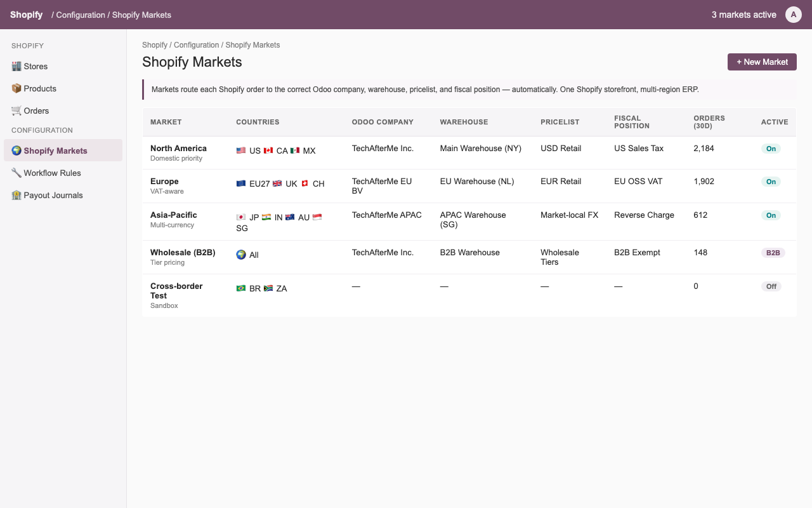The height and width of the screenshot is (508, 812).
Task: Click the Singapore flag in Asia-Pacific row
Action: click(x=317, y=217)
